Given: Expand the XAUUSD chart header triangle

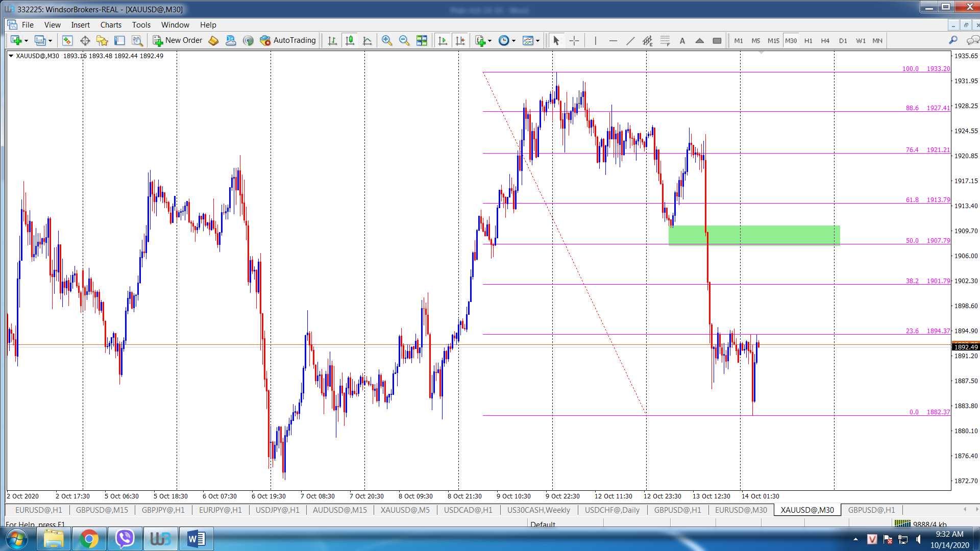Looking at the screenshot, I should (11, 56).
